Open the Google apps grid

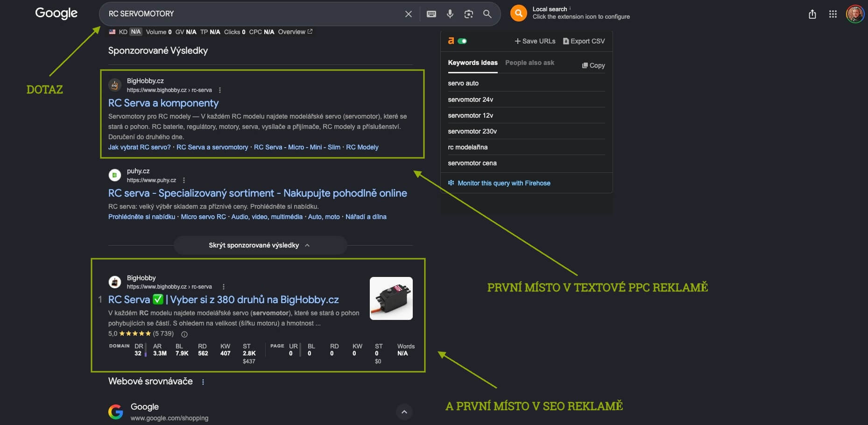pos(833,14)
